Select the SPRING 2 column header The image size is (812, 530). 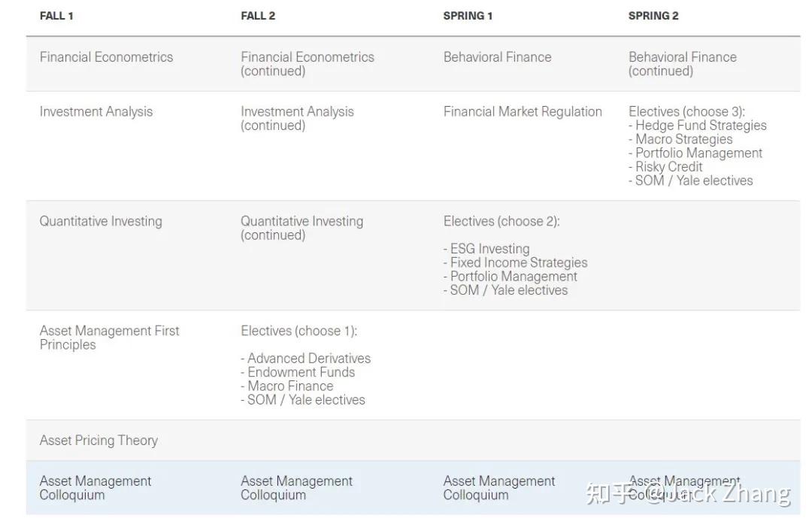click(653, 16)
